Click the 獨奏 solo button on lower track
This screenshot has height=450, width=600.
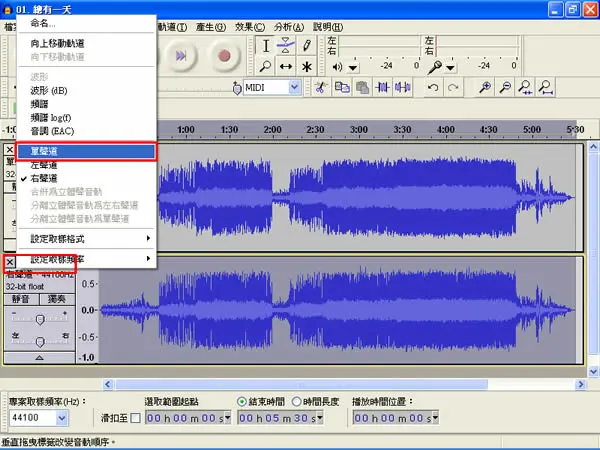pyautogui.click(x=57, y=299)
